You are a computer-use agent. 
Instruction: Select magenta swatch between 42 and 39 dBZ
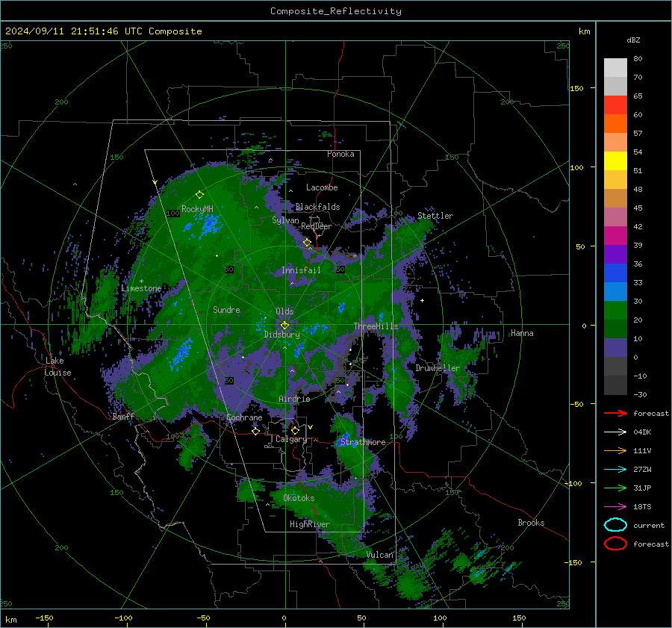[x=615, y=235]
